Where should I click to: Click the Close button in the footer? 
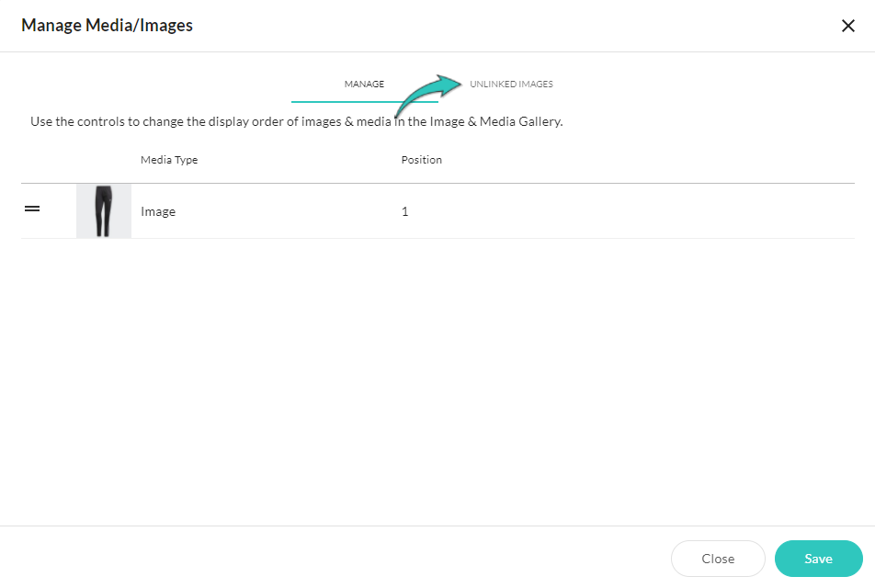[718, 559]
